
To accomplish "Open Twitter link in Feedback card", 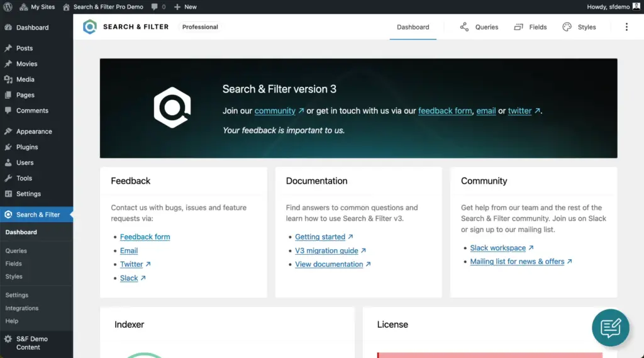I will [131, 264].
